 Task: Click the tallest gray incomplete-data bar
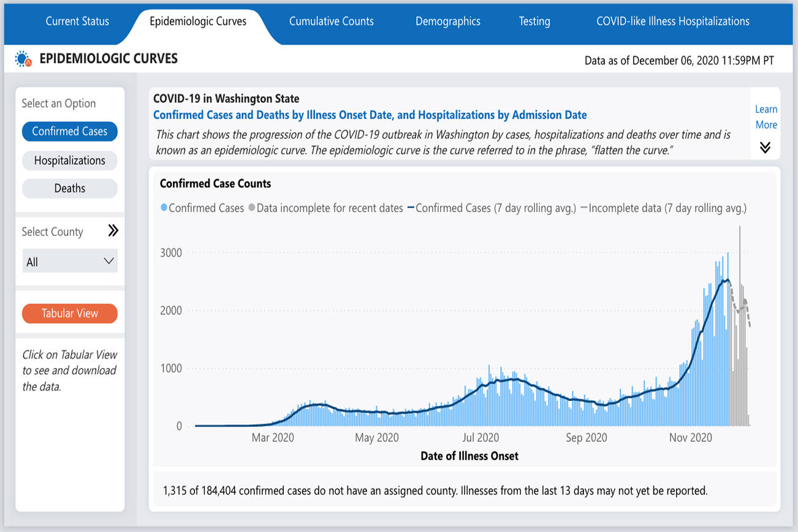coord(740,325)
